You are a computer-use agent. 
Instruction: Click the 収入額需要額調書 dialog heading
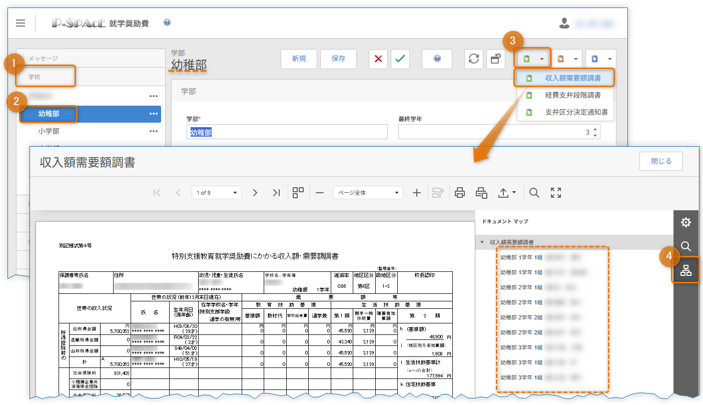87,162
